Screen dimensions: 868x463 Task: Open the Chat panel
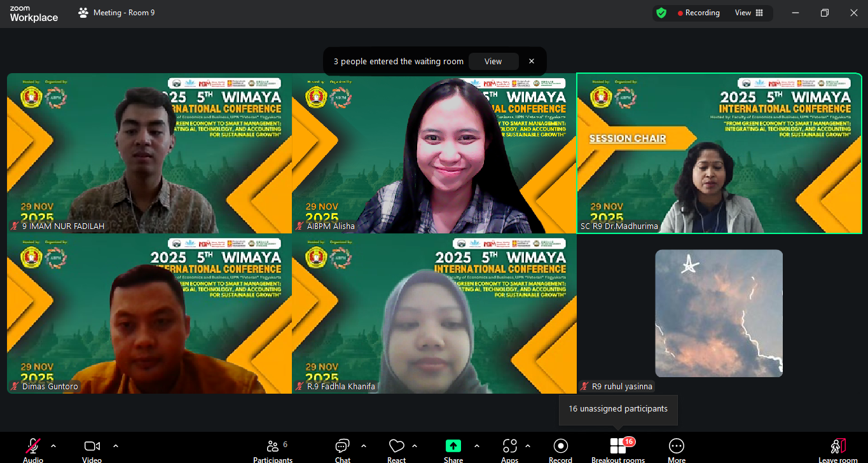[343, 446]
